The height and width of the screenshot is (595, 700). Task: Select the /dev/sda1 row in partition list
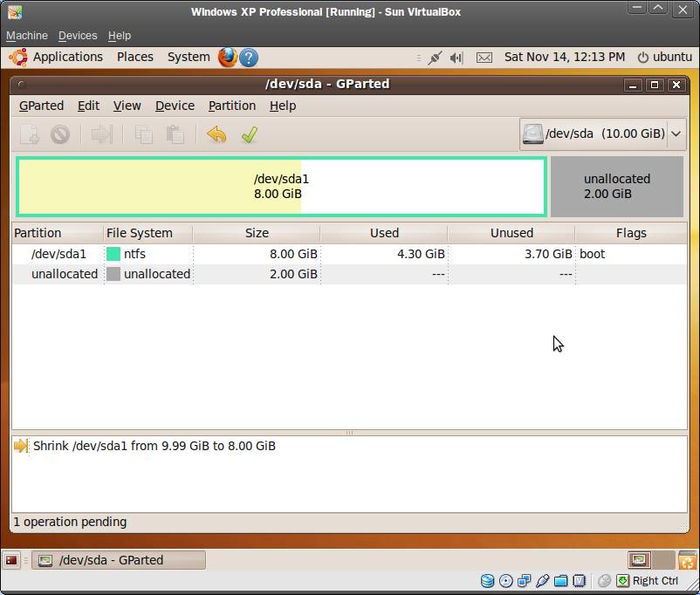349,254
